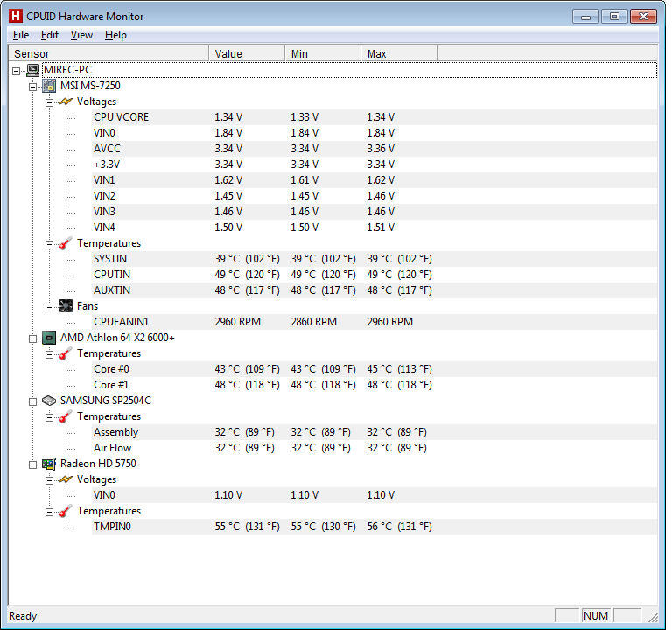
Task: Select the Air Flow temperature row
Action: pyautogui.click(x=374, y=448)
